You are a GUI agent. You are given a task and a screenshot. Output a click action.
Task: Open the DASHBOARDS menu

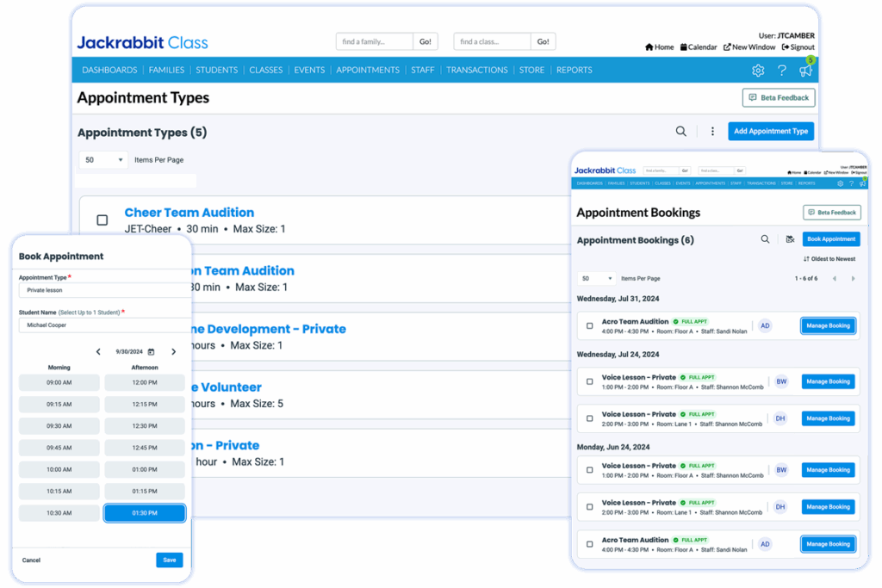tap(109, 71)
